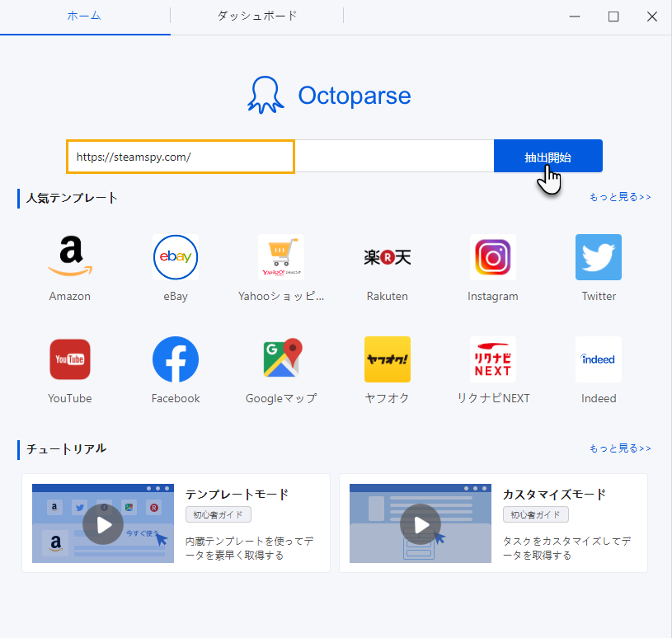Click もっと見る link beside 人気テンプレート
The image size is (672, 638).
620,197
